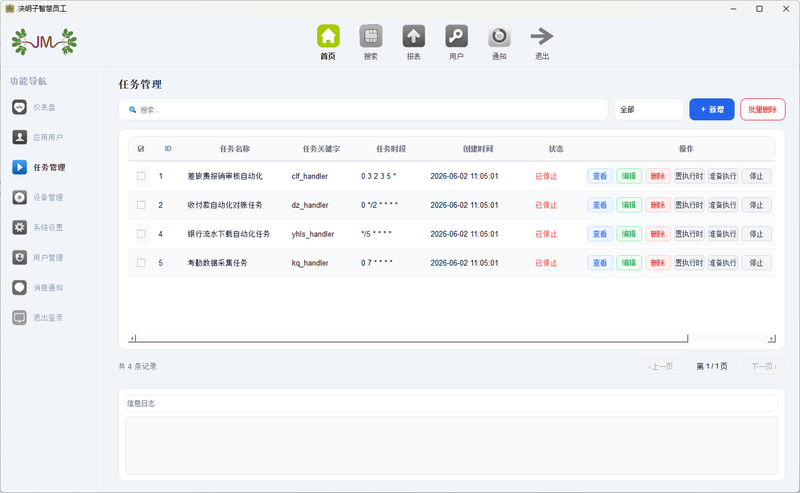Check the box for 收付款自动化对账任务 row
Viewport: 800px width, 493px height.
coord(141,205)
